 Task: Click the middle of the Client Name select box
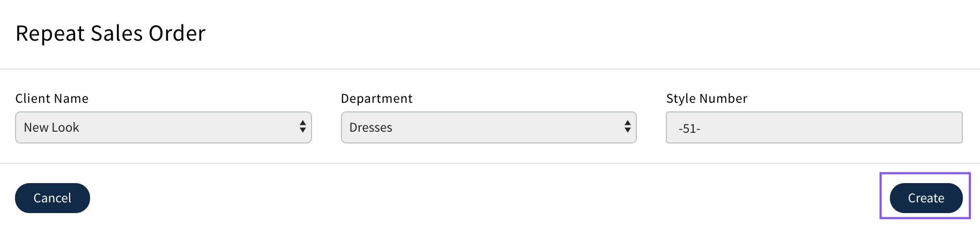point(163,127)
